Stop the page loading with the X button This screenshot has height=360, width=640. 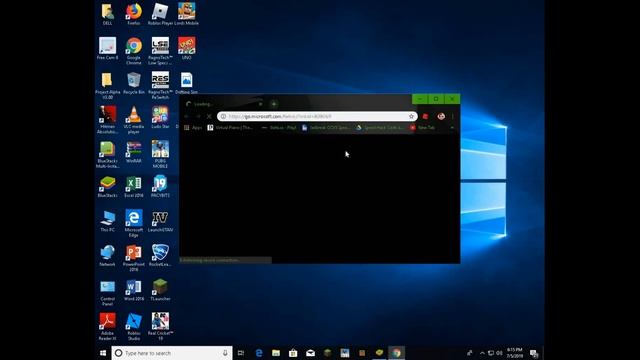209,116
